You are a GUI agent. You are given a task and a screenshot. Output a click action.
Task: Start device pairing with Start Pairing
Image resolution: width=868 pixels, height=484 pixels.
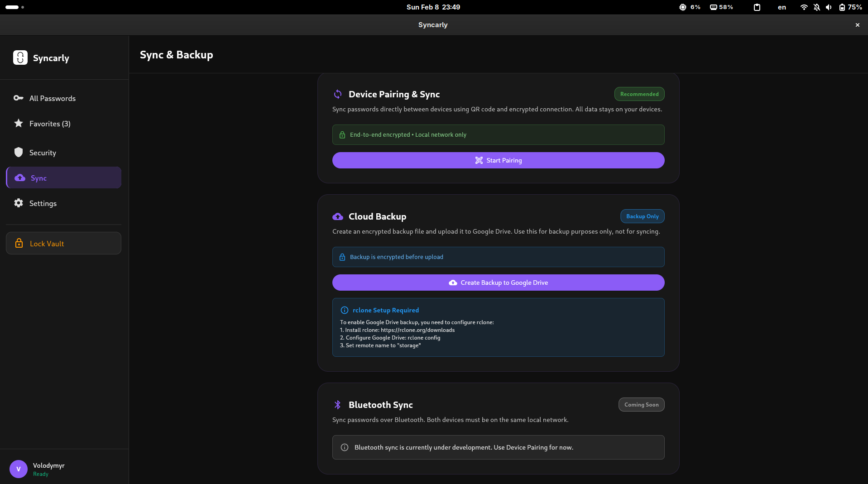point(498,160)
